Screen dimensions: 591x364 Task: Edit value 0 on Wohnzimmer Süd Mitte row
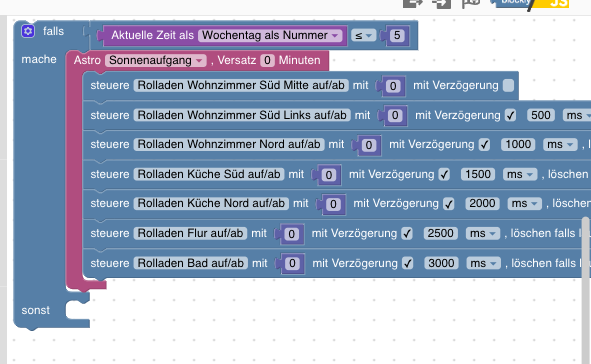(x=393, y=86)
